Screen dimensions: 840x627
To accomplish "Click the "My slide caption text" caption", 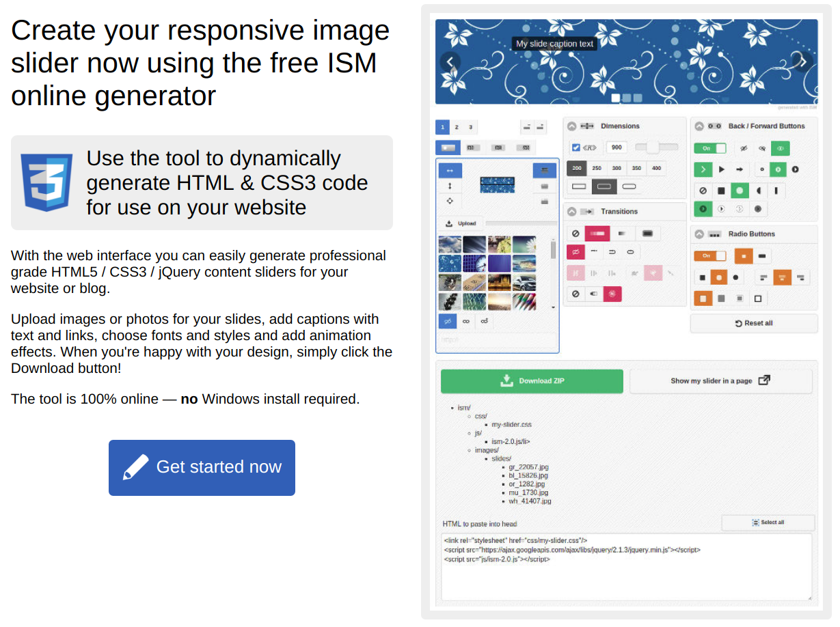I will 555,44.
